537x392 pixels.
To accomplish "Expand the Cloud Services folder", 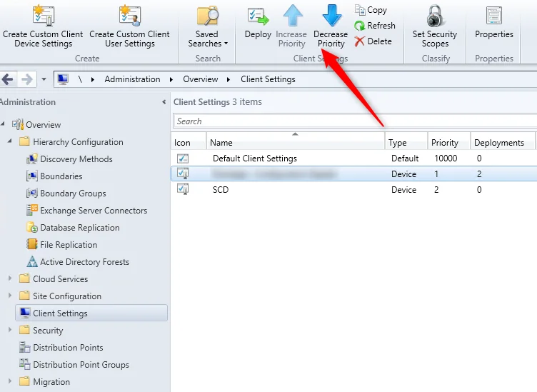I will 10,278.
